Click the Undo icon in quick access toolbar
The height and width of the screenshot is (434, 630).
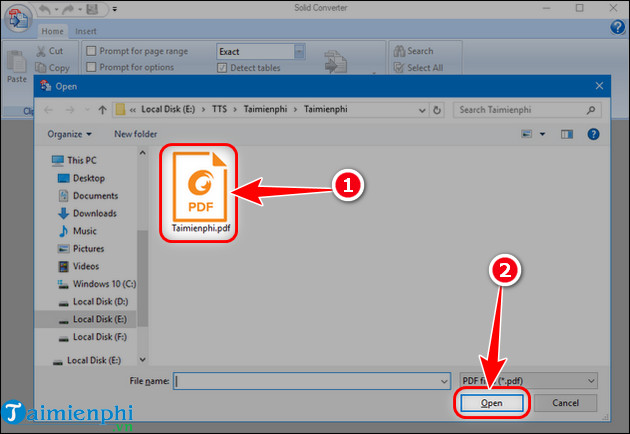[x=45, y=9]
